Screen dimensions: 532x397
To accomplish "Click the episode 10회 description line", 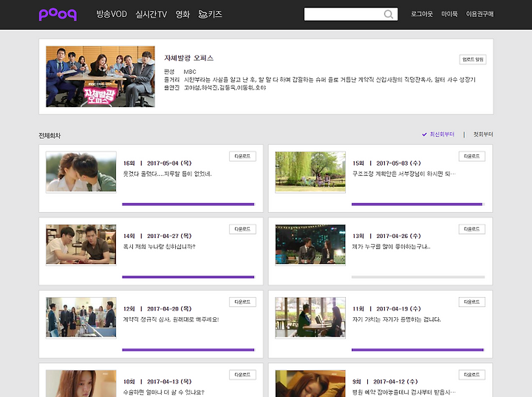I will click(x=163, y=393).
